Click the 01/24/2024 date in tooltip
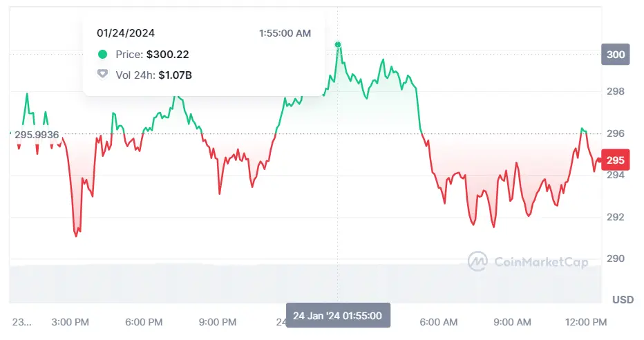Viewport: 644px width, 340px height. coord(124,32)
